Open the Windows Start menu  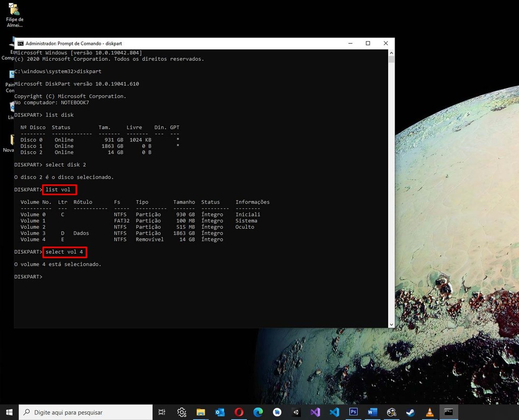pos(9,412)
